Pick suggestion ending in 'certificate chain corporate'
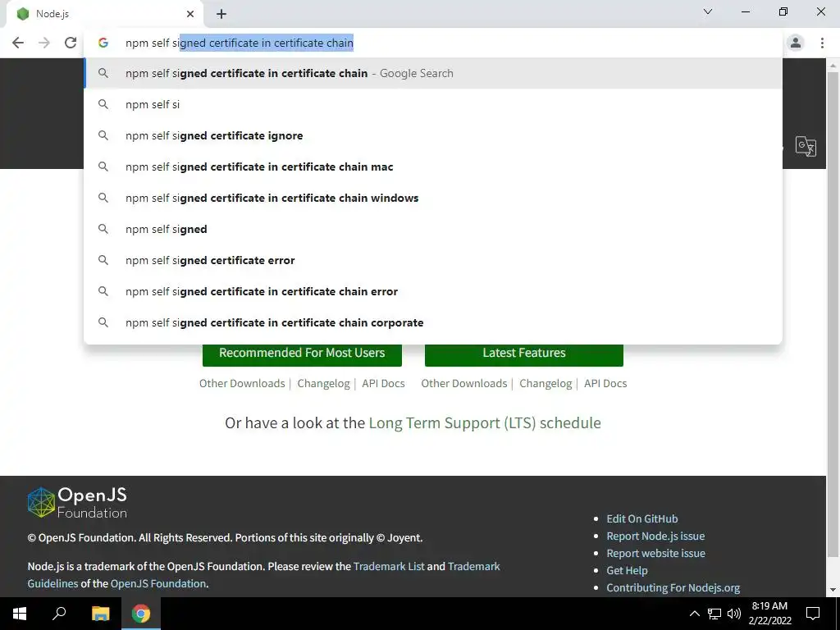The height and width of the screenshot is (630, 840). 433,322
